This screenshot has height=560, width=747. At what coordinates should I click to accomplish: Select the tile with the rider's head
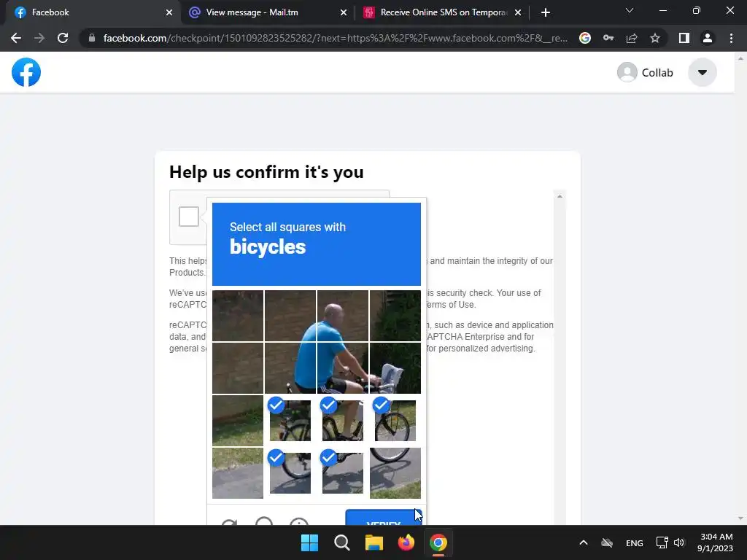click(343, 316)
